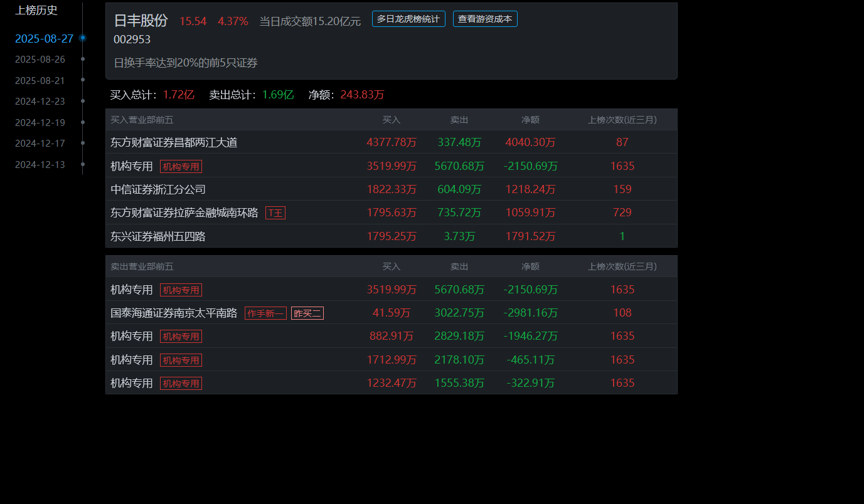Screen dimensions: 864x504
Task: Select the 2025-08-27 date in the history list
Action: click(x=45, y=39)
